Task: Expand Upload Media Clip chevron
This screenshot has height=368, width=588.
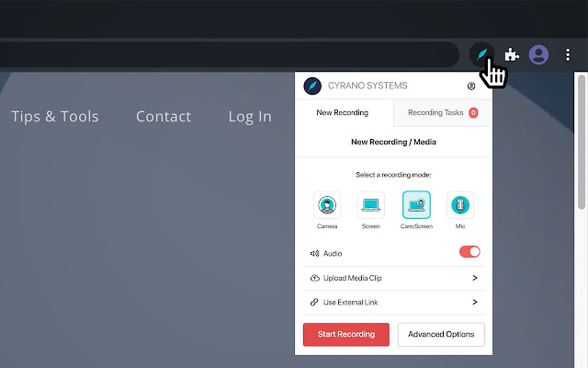Action: (x=475, y=278)
